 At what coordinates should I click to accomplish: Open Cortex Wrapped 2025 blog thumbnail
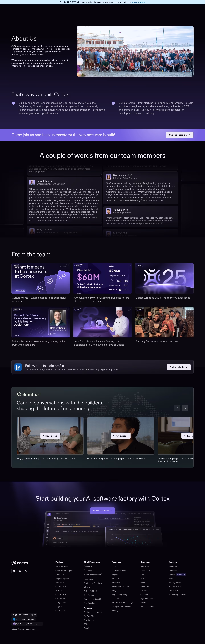coord(164,278)
